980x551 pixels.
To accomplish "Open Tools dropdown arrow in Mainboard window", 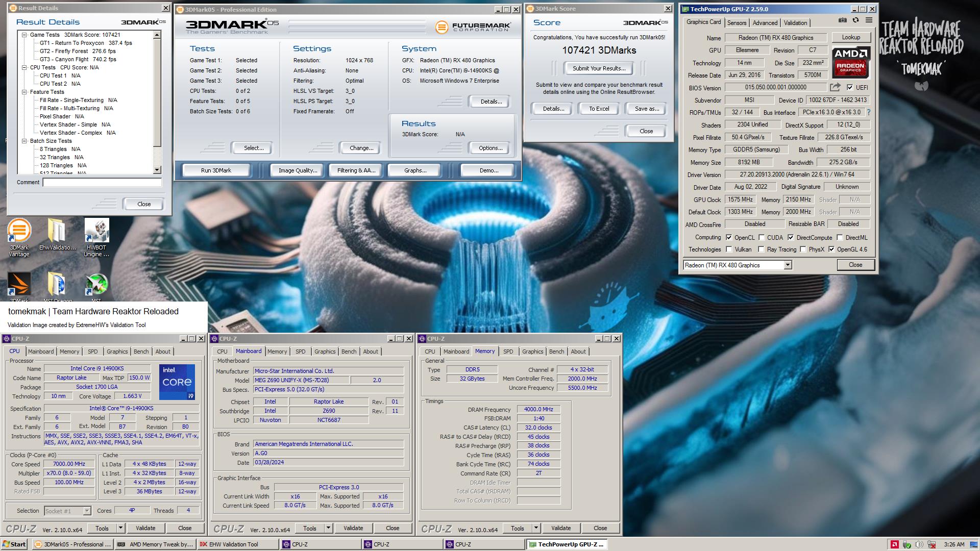I will [328, 528].
